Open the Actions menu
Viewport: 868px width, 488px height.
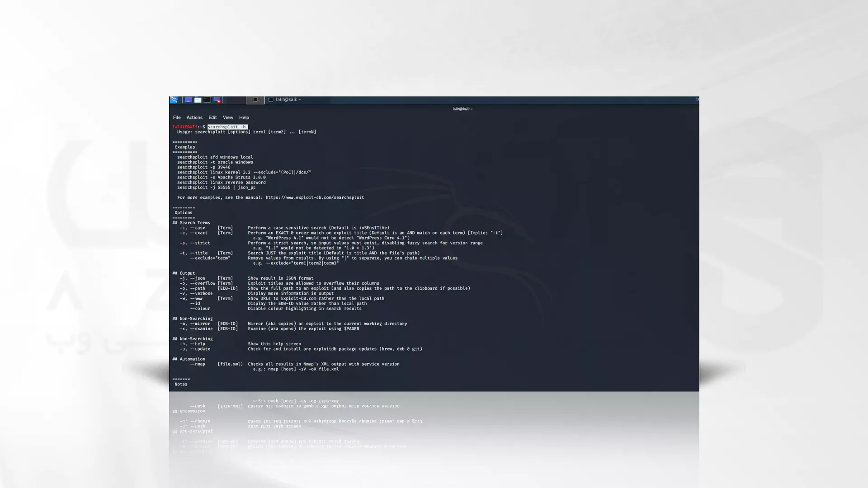click(x=194, y=117)
